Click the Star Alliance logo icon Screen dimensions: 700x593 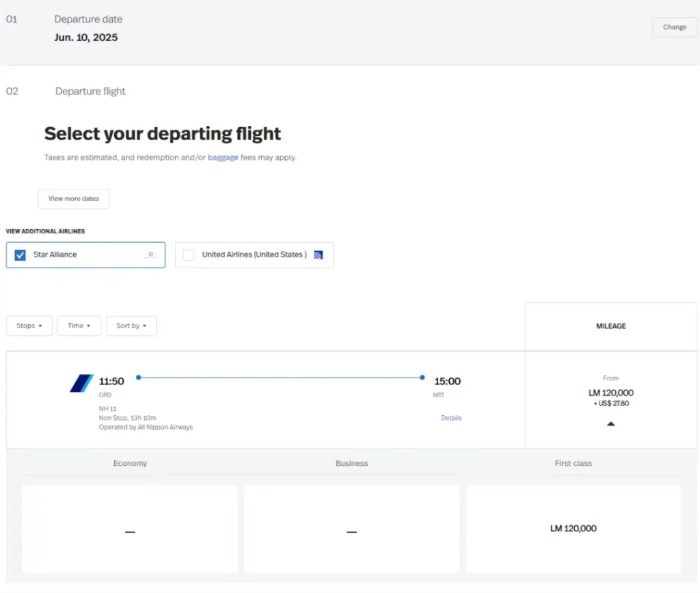point(151,255)
